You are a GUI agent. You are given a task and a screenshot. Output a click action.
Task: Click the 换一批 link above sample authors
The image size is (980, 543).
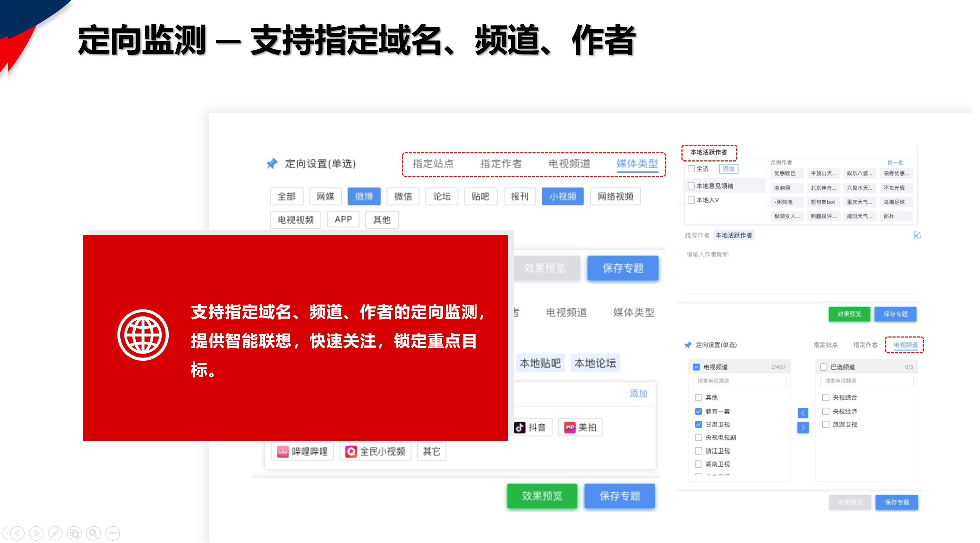tap(895, 162)
